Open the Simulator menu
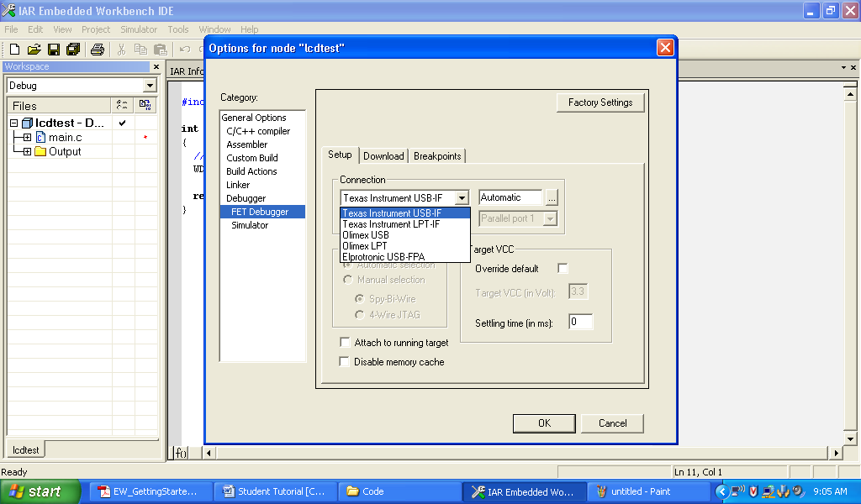Viewport: 861px width, 504px height. point(139,29)
